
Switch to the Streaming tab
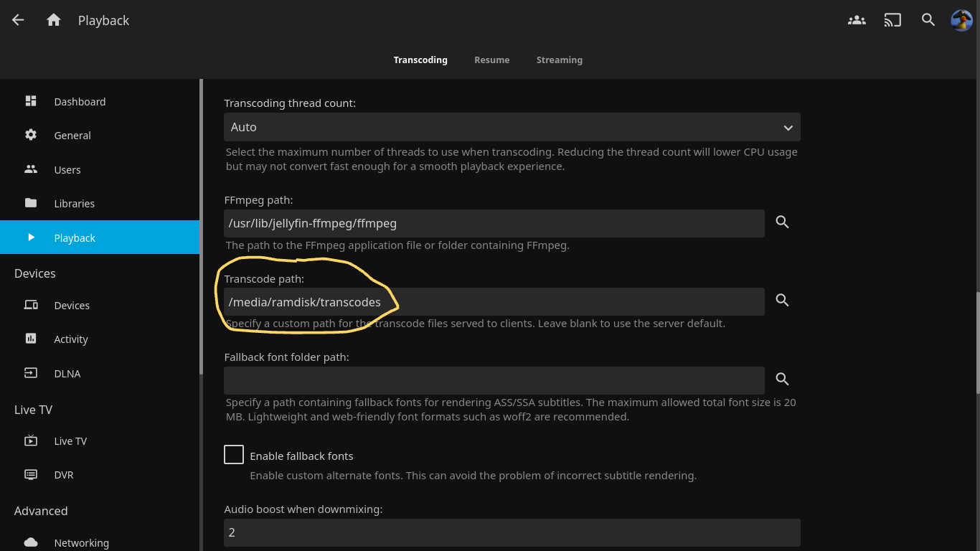click(559, 60)
